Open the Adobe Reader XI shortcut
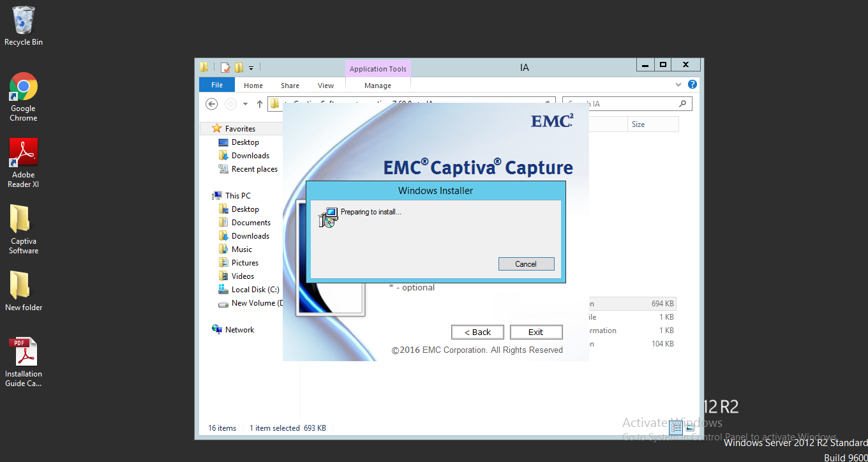Screen dimensions: 868x462 (x=24, y=163)
